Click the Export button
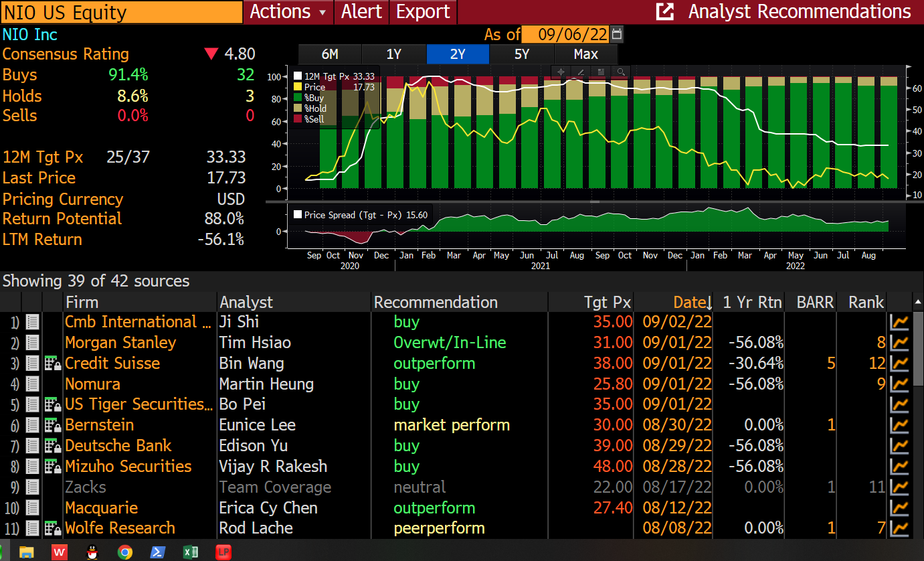The image size is (924, 561). (423, 11)
